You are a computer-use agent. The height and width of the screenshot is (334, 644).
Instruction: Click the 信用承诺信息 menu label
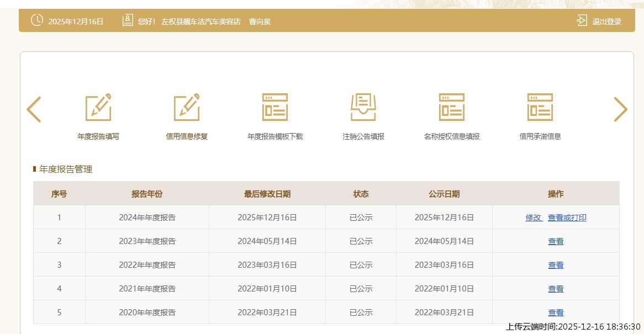click(x=540, y=136)
